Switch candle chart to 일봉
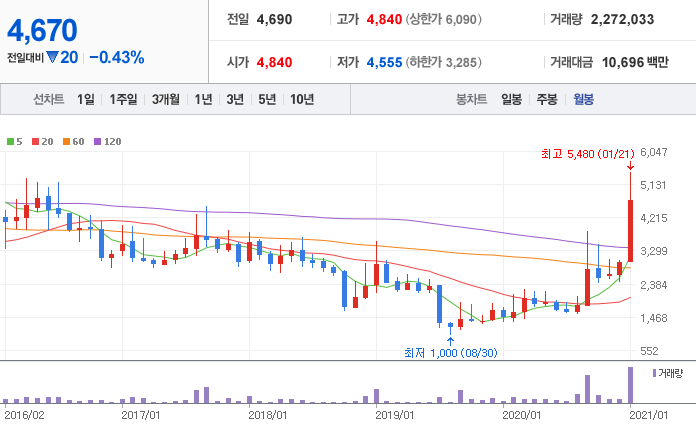The image size is (696, 438). [x=511, y=99]
